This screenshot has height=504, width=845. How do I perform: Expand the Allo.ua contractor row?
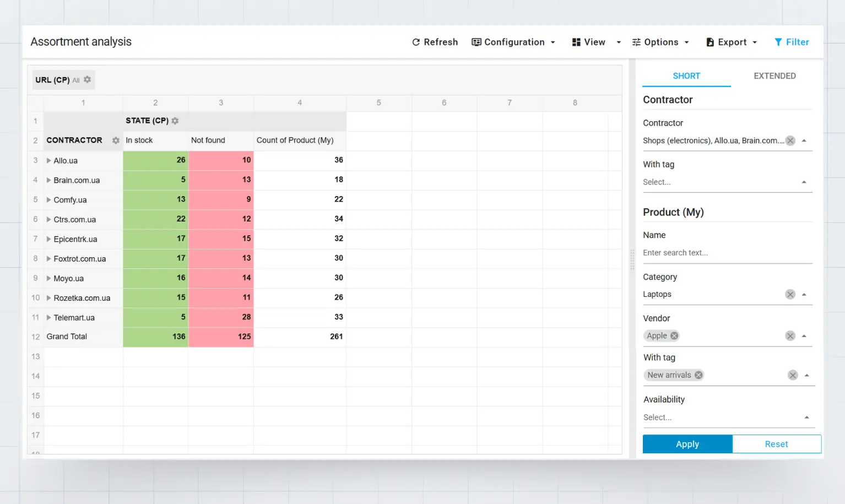click(x=49, y=161)
